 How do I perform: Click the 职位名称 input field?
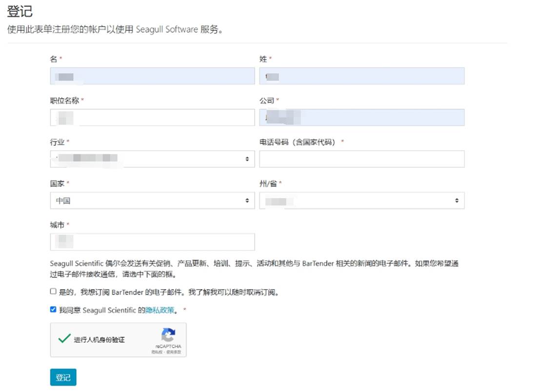(152, 118)
